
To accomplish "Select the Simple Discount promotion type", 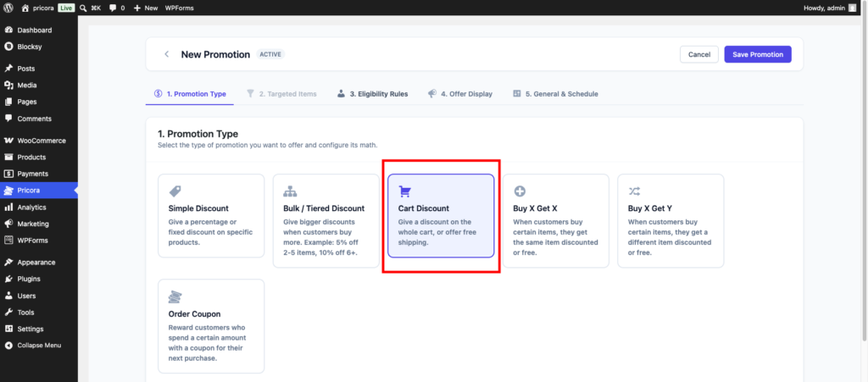I will click(211, 216).
